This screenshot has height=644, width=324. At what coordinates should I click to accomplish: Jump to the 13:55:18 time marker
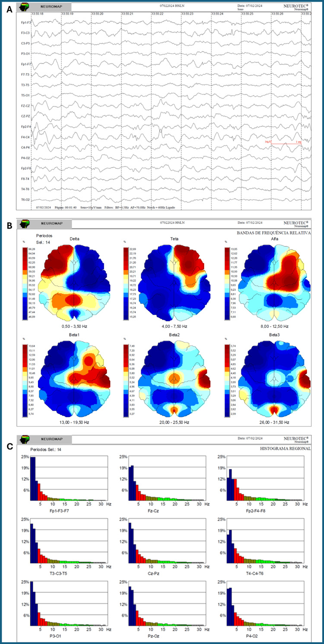tap(37, 14)
